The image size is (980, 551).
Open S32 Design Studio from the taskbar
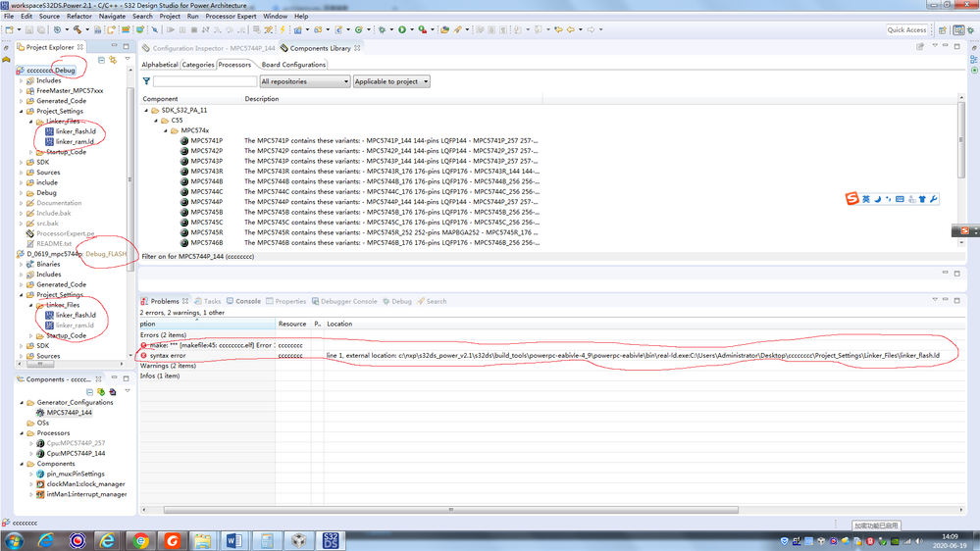(330, 540)
